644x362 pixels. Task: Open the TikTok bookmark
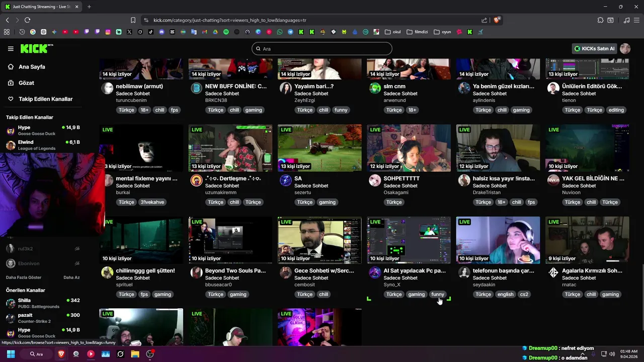[x=151, y=32]
